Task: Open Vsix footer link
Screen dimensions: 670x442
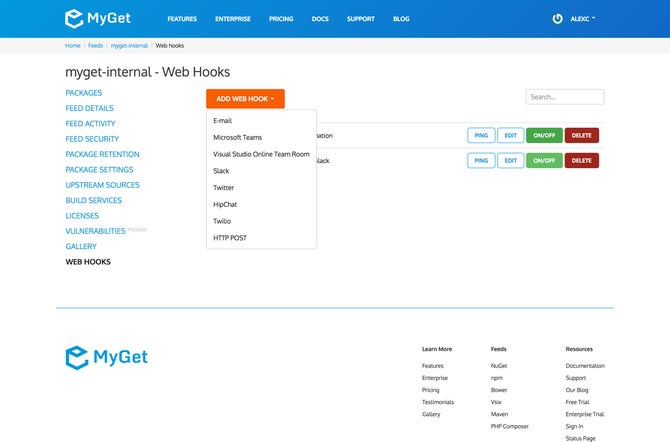Action: pos(496,402)
